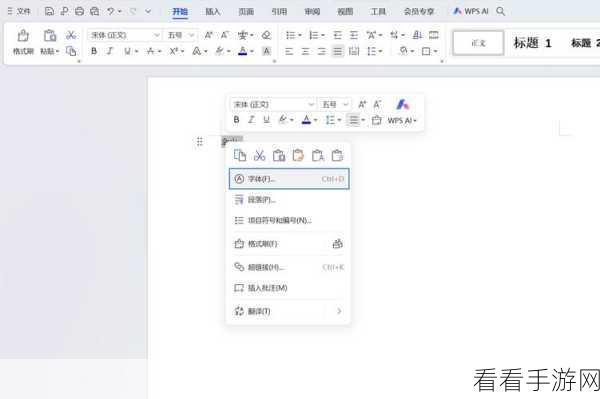Click the last paste special icon in context menu
The image size is (600, 399).
coord(337,155)
